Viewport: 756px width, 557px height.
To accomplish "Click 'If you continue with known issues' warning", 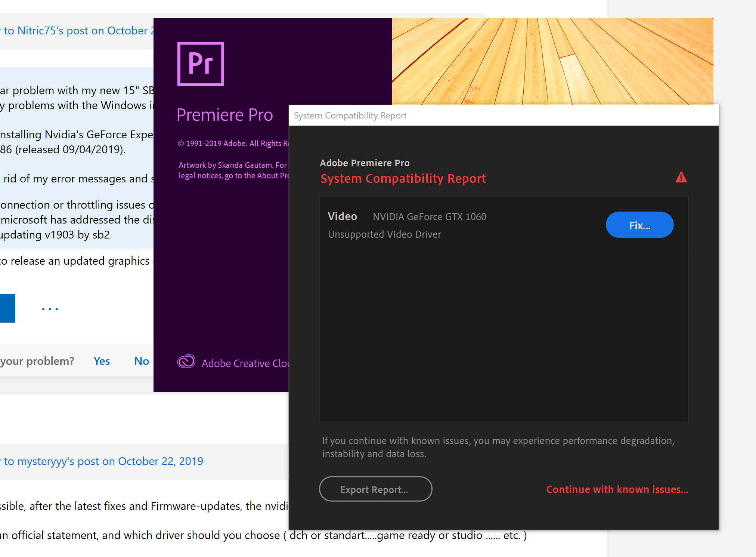I will click(498, 447).
